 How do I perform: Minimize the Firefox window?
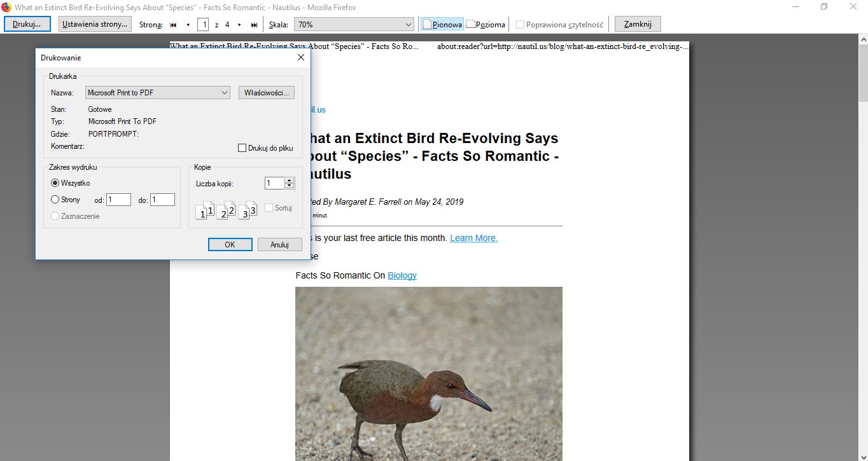795,7
